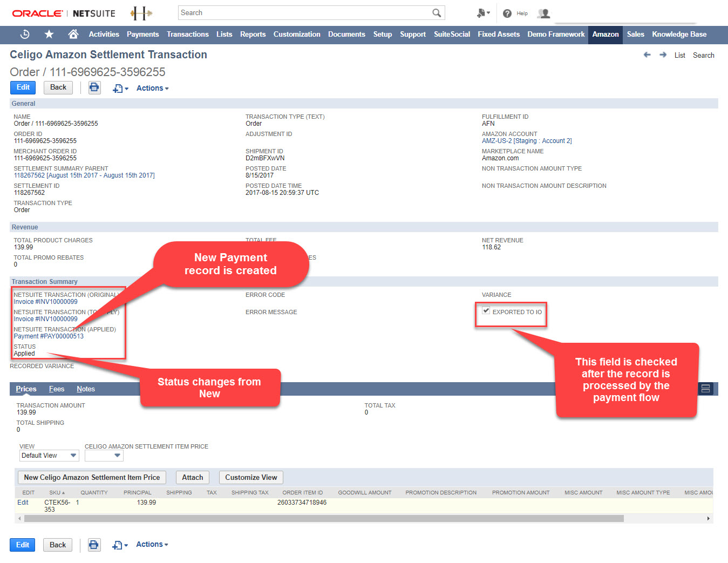Click the company logo beside NetSuite
This screenshot has height=563, width=728.
141,13
